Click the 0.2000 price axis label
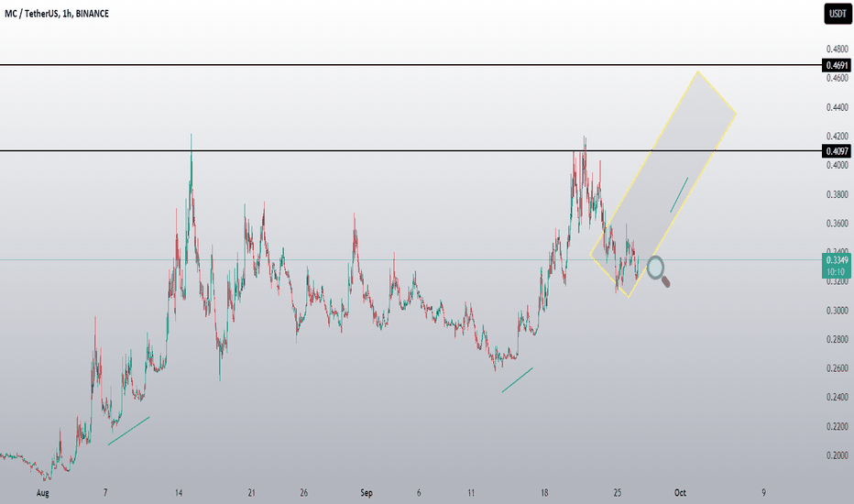854x504 pixels. pos(838,455)
